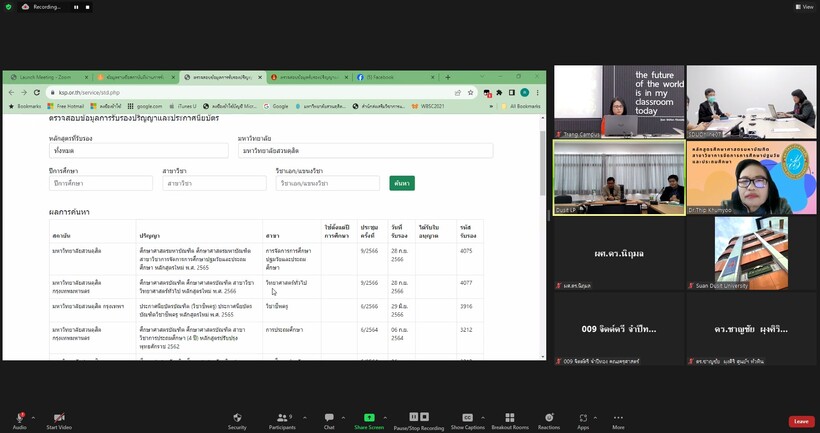Screen dimensions: 820x433
Task: Click the share page icon in address bar
Action: (458, 93)
